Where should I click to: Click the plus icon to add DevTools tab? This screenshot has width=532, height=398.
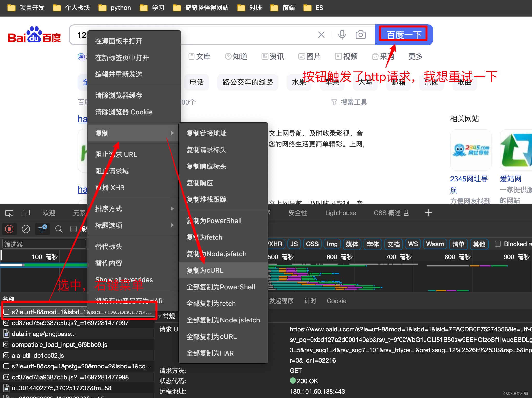click(428, 213)
